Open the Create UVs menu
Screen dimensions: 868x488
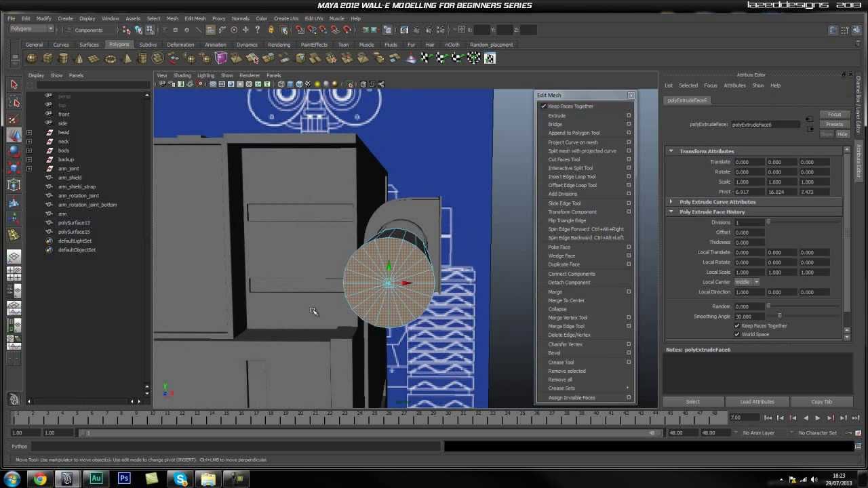(x=285, y=18)
